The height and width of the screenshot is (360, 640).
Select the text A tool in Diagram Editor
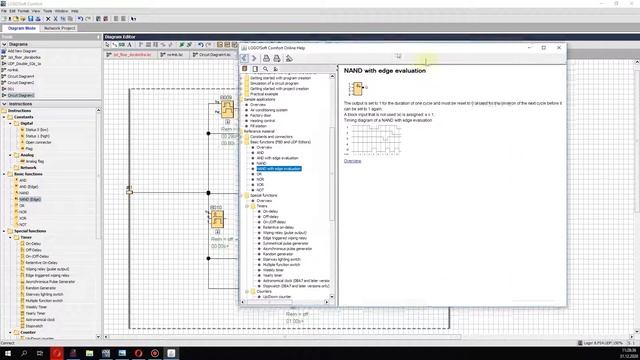click(129, 45)
